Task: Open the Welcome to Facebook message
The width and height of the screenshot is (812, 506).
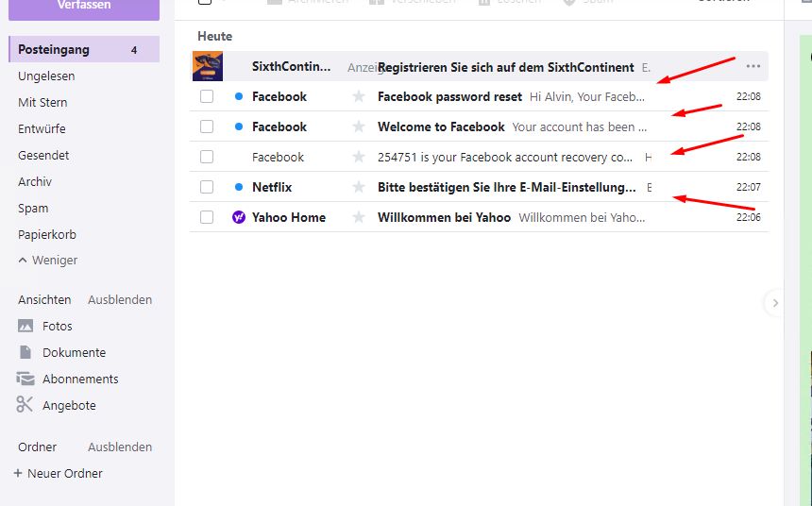Action: (x=441, y=126)
